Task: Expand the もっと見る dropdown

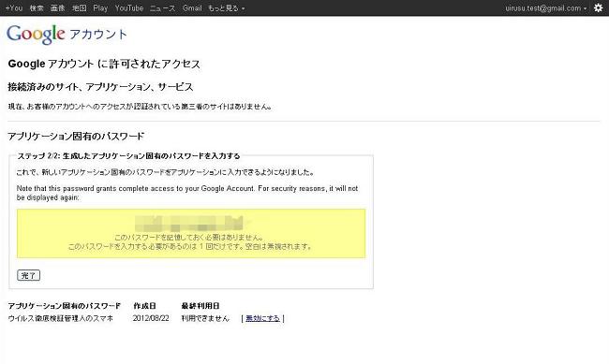Action: tap(226, 7)
